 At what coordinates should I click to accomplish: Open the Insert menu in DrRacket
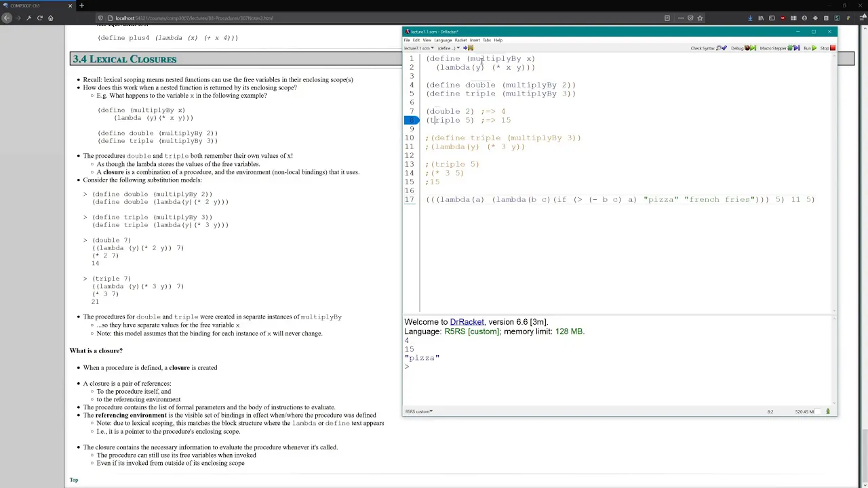(x=475, y=40)
